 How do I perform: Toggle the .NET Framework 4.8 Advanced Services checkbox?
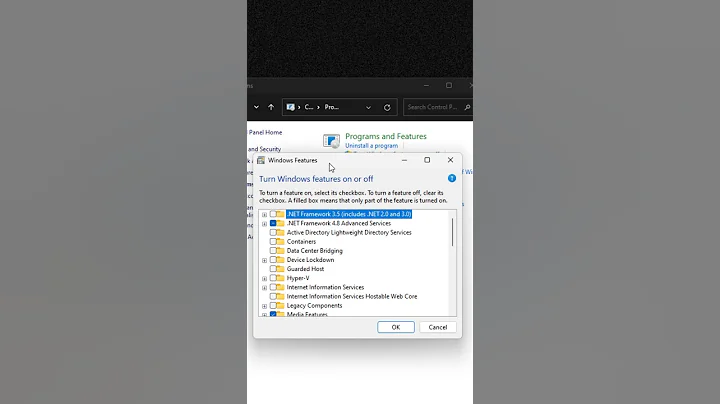click(x=273, y=223)
